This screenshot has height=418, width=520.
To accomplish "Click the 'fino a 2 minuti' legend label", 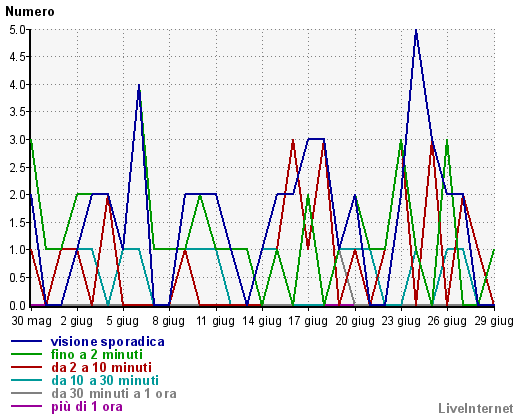I will pyautogui.click(x=97, y=354).
